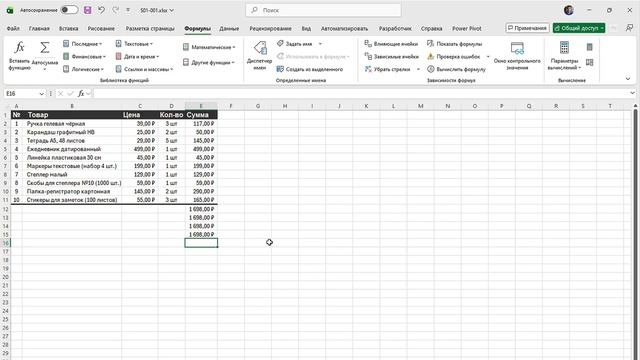Select cell Ежедневник датированный
Viewport: 640px width, 360px height.
[x=72, y=149]
